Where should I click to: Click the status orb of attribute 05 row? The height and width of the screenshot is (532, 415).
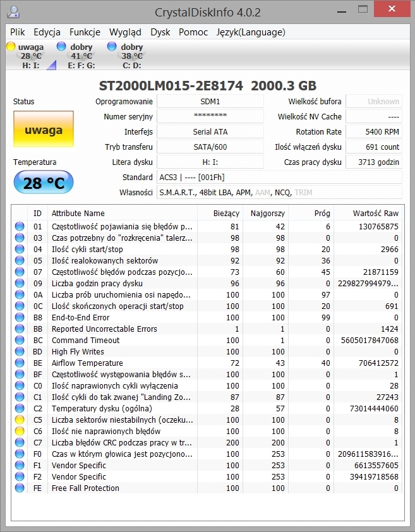click(x=20, y=260)
